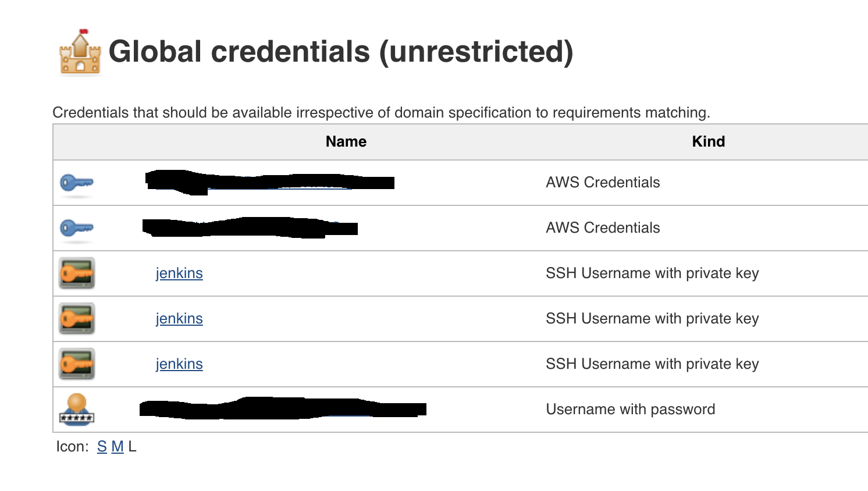The width and height of the screenshot is (868, 491).
Task: Open the second jenkins credential link
Action: coord(179,319)
